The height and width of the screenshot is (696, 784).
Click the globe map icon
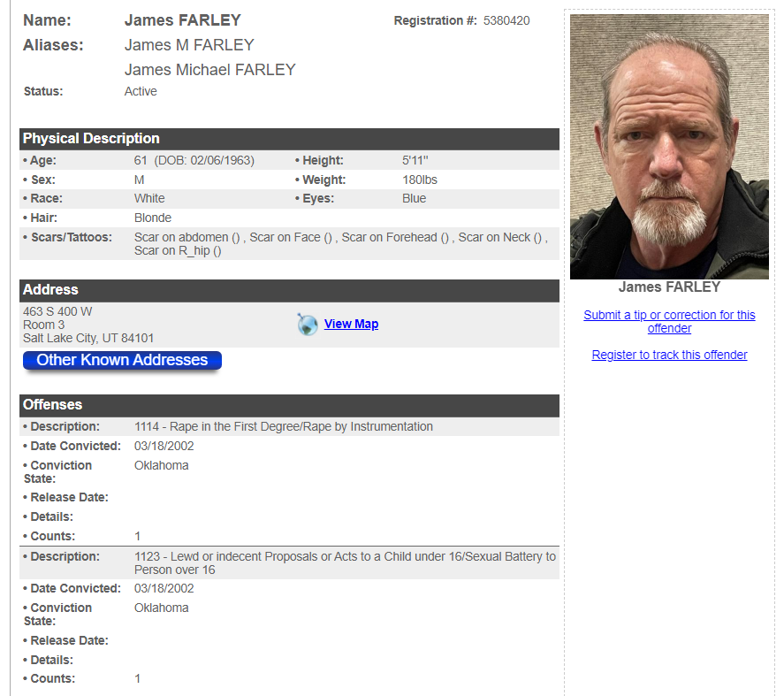coord(307,325)
